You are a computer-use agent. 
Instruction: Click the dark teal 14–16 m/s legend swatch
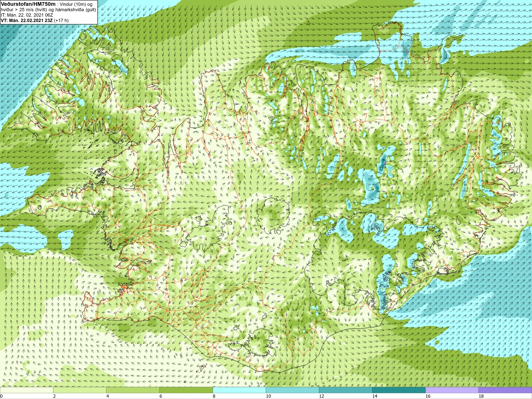point(399,390)
